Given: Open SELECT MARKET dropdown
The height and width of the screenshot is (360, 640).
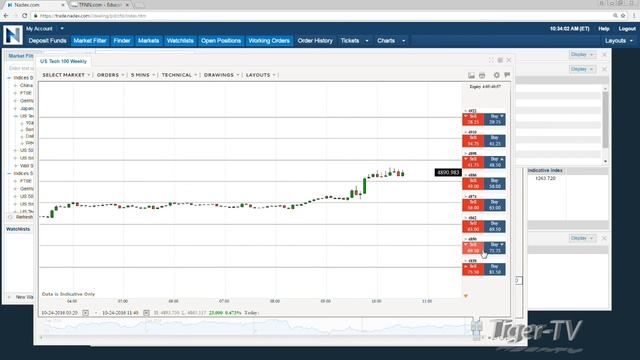Looking at the screenshot, I should 66,75.
